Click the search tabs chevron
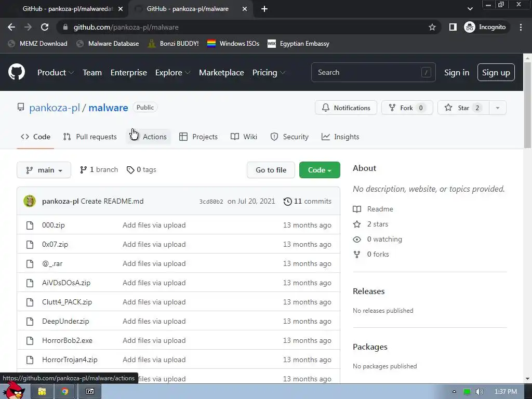 [x=470, y=9]
